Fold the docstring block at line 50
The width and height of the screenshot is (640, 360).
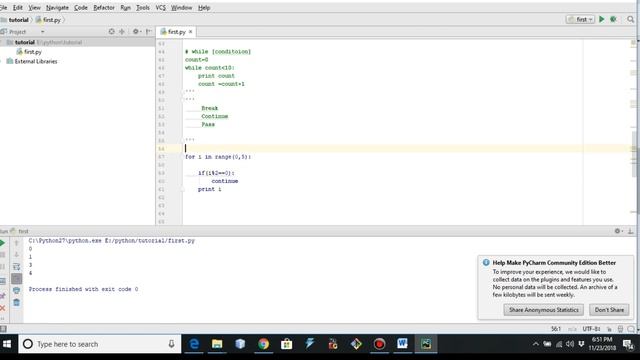tap(183, 100)
